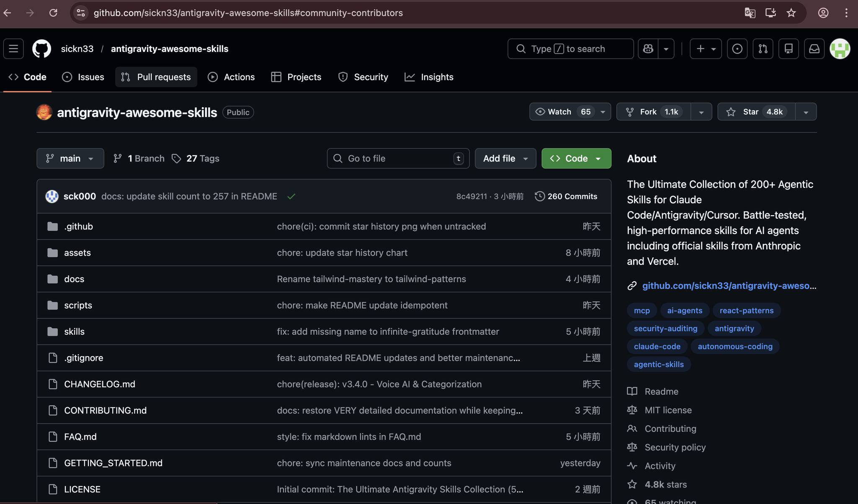The width and height of the screenshot is (858, 504).
Task: Expand the main branch dropdown
Action: (x=70, y=158)
